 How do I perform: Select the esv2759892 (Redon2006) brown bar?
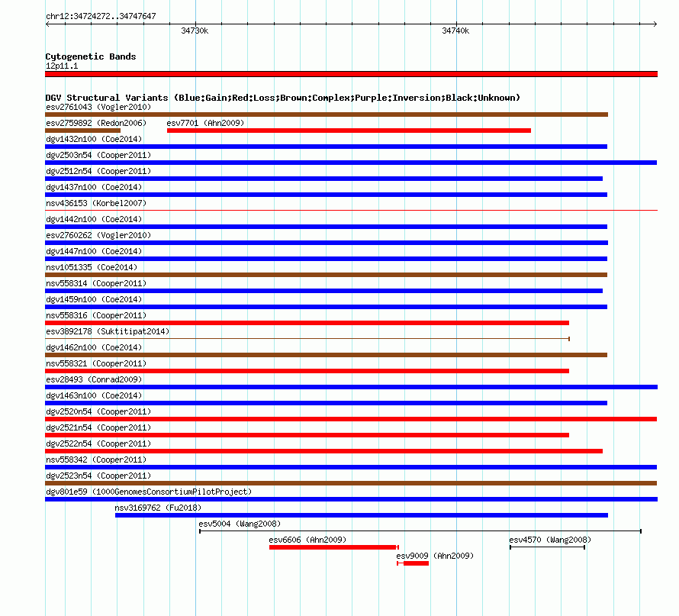point(82,131)
